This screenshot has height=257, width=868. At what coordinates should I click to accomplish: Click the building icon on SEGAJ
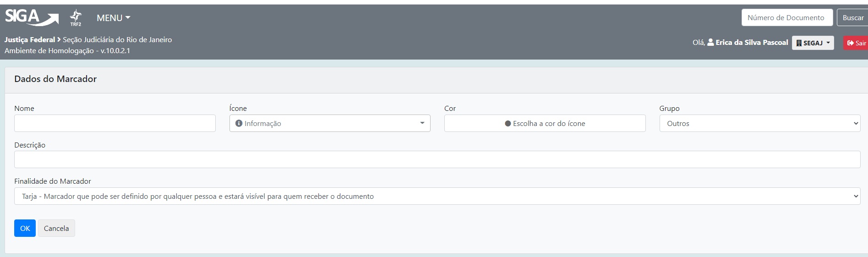[x=799, y=43]
